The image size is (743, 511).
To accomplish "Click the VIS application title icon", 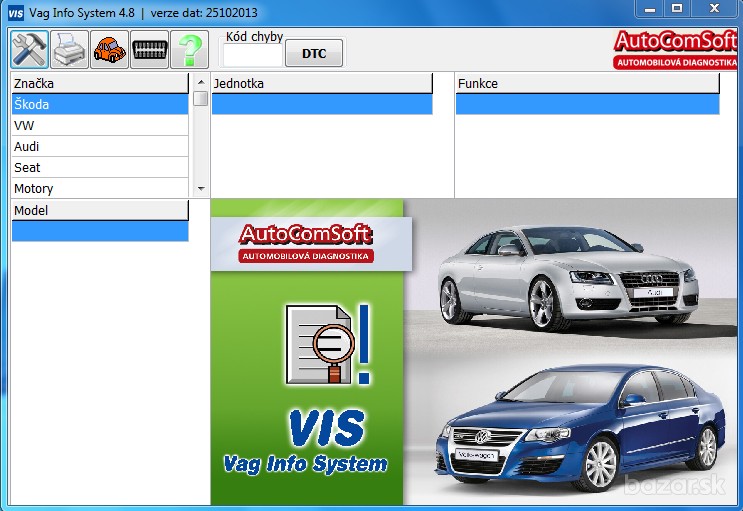I will (x=15, y=13).
